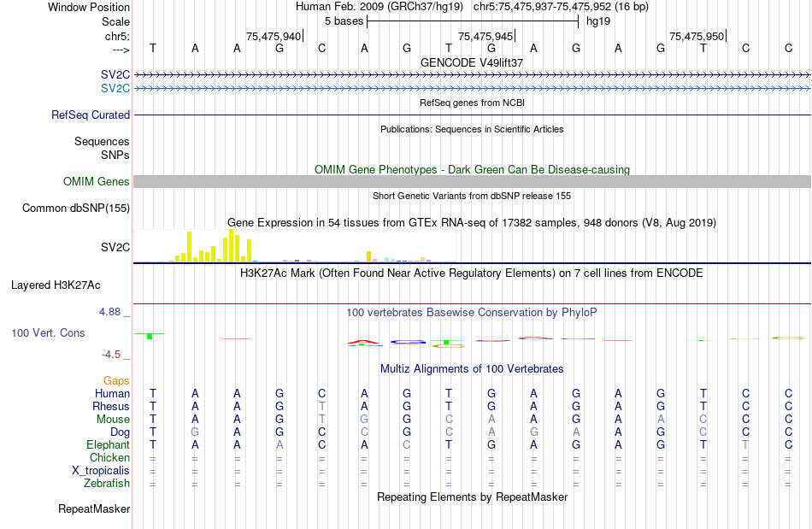
Task: Select the Elephant species label
Action: tap(108, 444)
